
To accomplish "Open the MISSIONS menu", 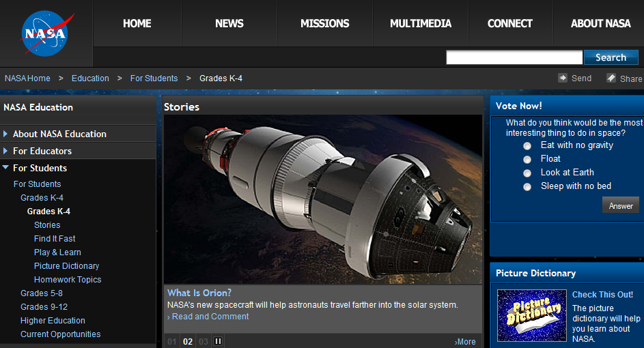I will coord(325,23).
